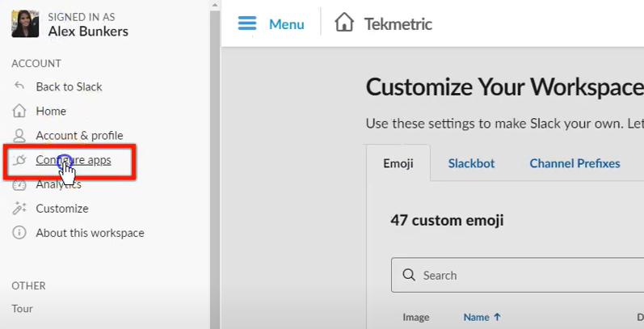
Task: Open the Tour link
Action: [x=22, y=309]
